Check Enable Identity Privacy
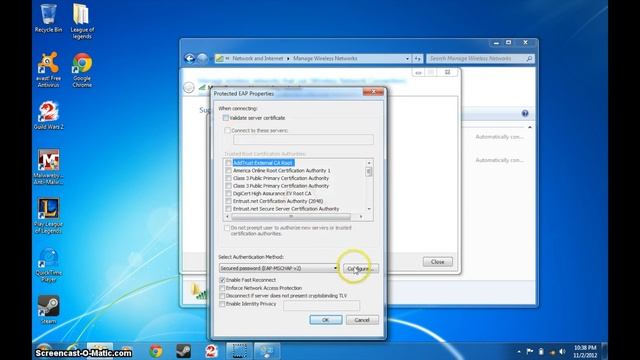 [222, 304]
